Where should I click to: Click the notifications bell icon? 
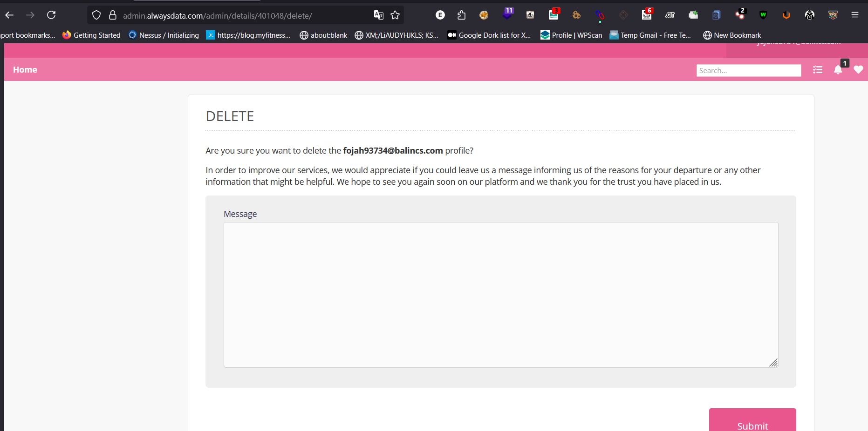click(838, 70)
